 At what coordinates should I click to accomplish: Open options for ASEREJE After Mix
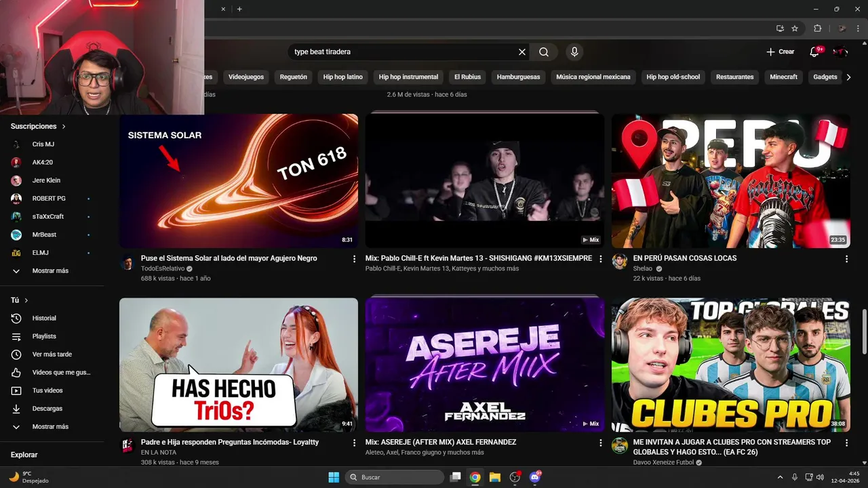coord(600,443)
